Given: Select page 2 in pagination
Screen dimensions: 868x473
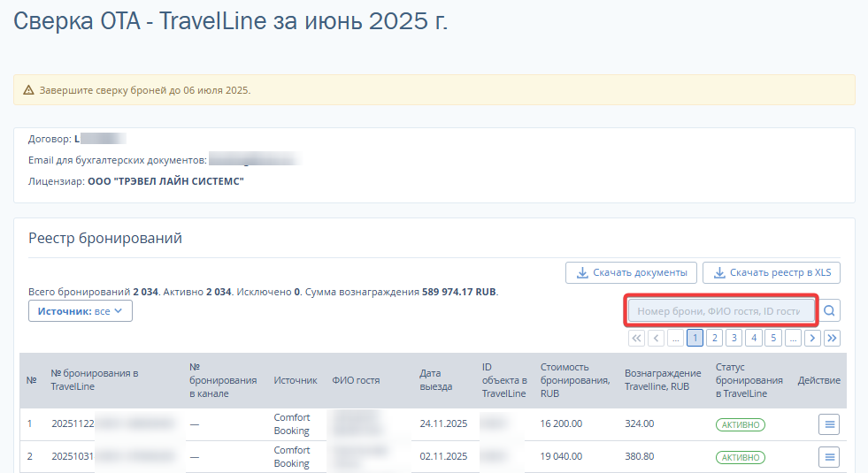Looking at the screenshot, I should point(714,338).
